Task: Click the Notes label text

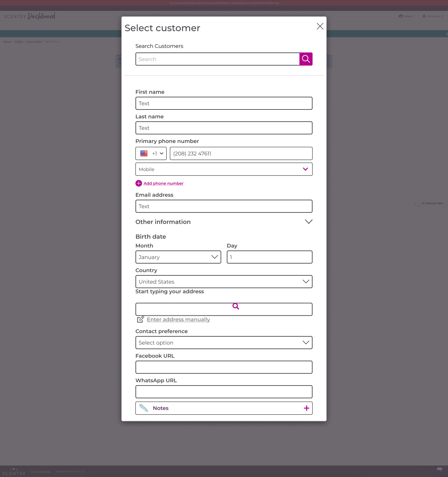Action: 161,408
